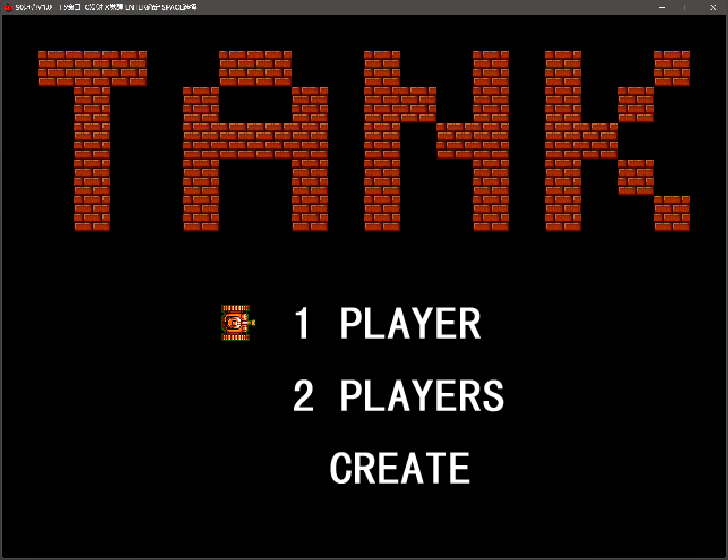The width and height of the screenshot is (728, 560).
Task: Minimize the 90坦克V1.0 game window
Action: coord(661,7)
